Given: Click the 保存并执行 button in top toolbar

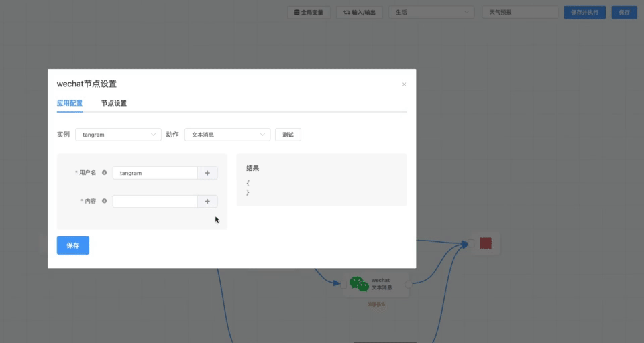Looking at the screenshot, I should point(584,12).
